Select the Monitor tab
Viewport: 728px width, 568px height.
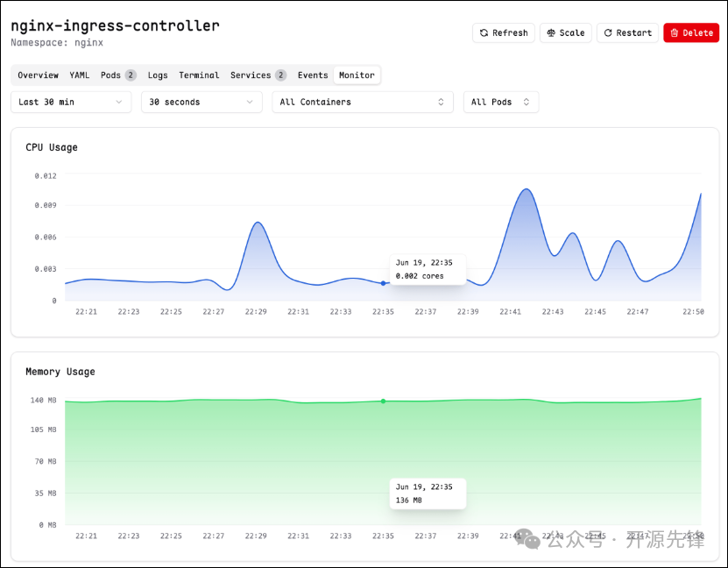pyautogui.click(x=357, y=75)
